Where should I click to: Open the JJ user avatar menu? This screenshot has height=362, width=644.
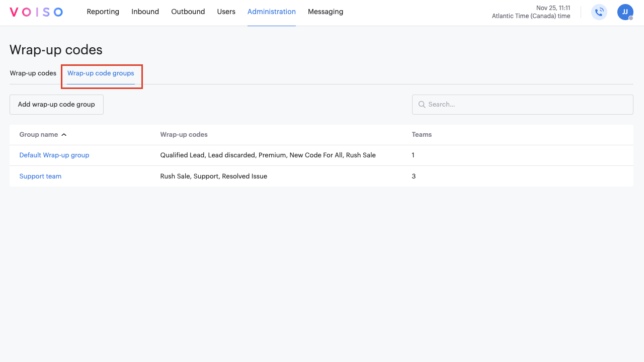[x=625, y=12]
